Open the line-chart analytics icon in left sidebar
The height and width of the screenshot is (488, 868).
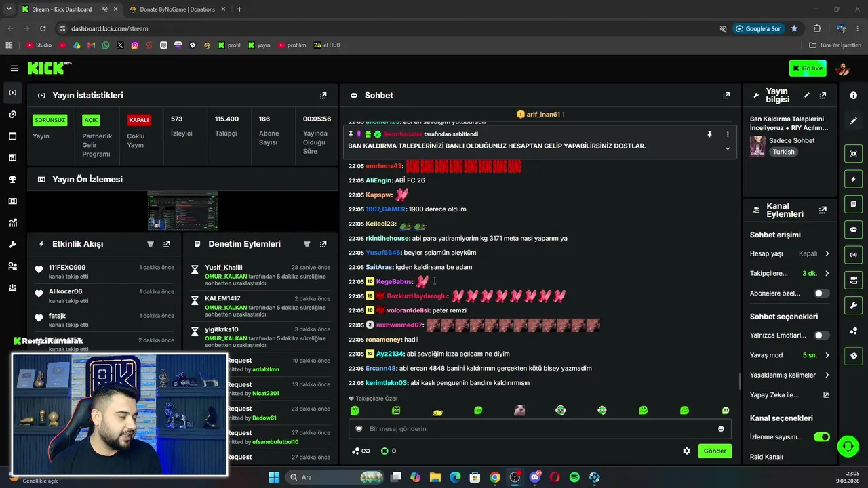tap(13, 223)
